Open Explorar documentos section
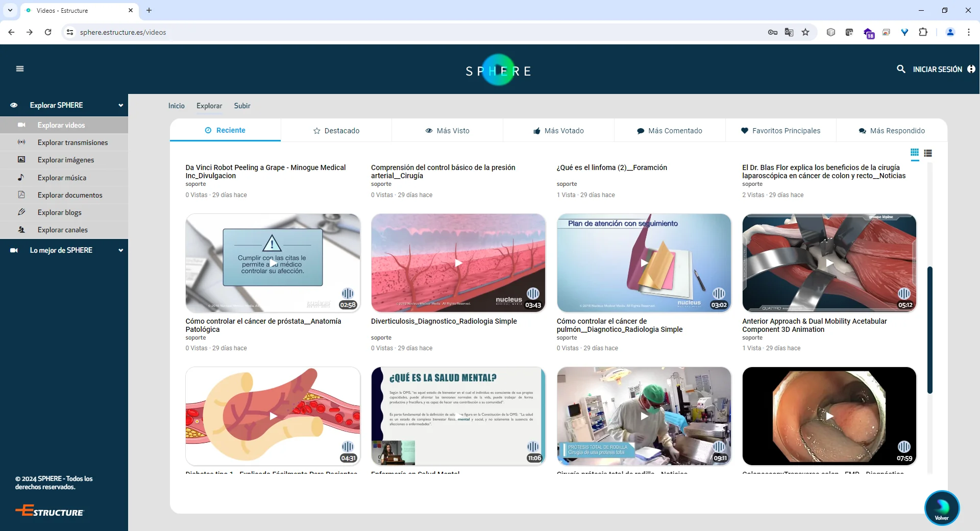 (70, 195)
